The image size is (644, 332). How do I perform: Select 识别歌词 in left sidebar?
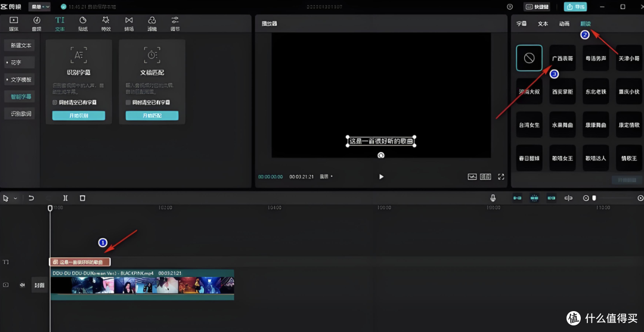tap(19, 113)
